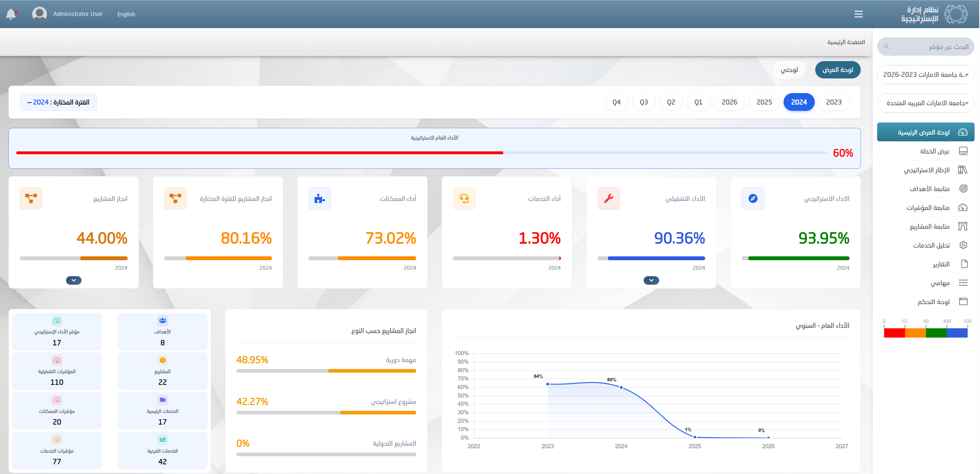Expand the الأداء التشغيلي card details
Screen dimensions: 980x474
[x=651, y=280]
